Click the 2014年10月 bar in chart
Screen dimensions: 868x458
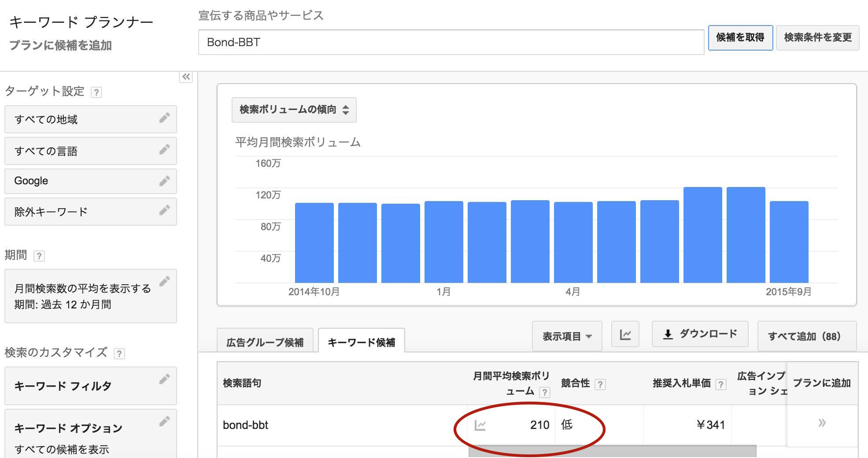(x=314, y=243)
